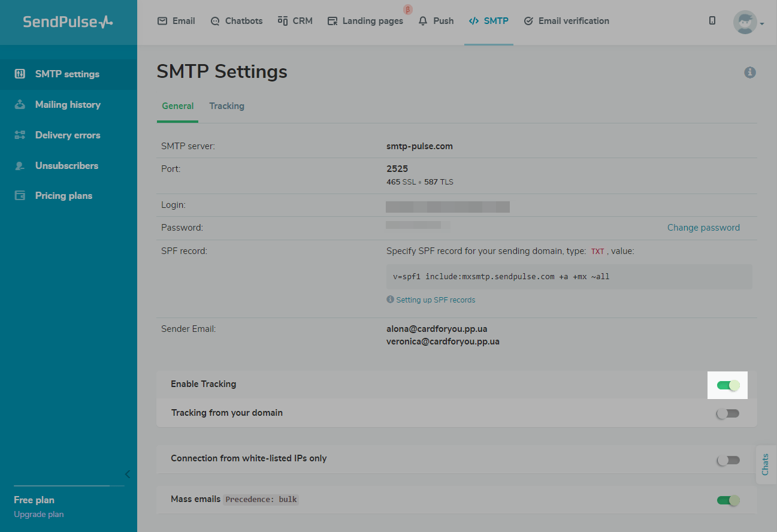Open the info icon beside SMTP Settings
The height and width of the screenshot is (532, 777).
pos(749,72)
